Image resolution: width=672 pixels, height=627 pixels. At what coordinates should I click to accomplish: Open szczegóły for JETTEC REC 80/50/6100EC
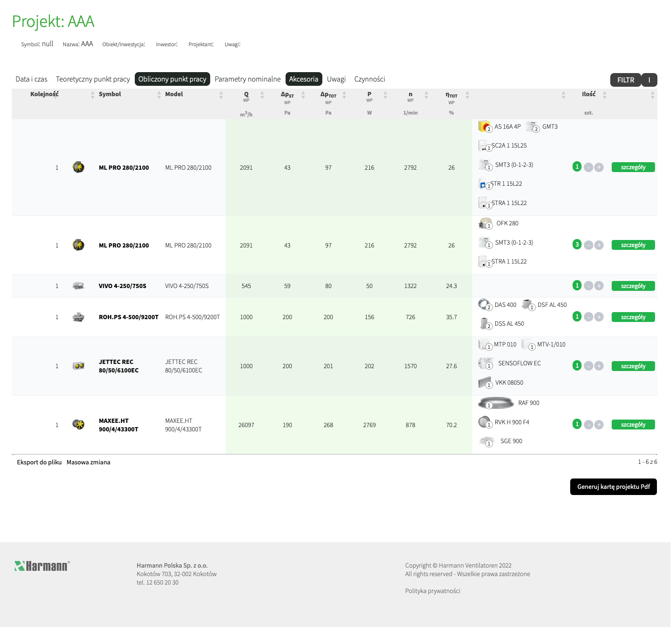click(633, 366)
